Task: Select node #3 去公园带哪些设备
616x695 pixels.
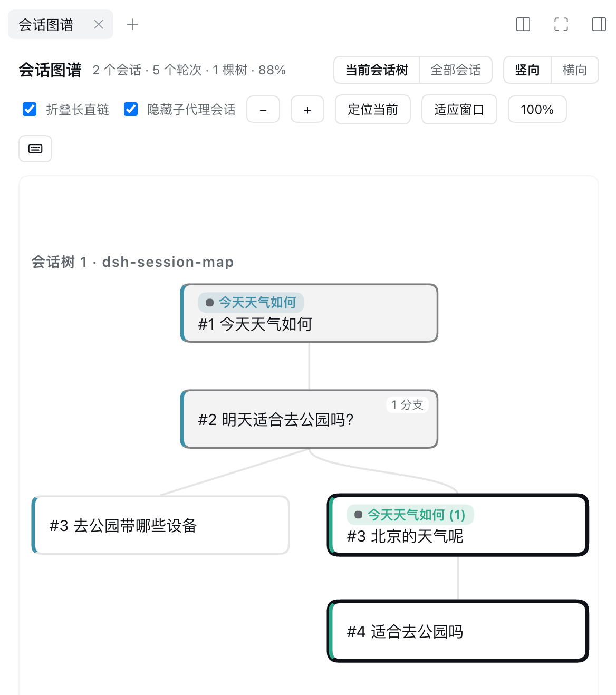Action: click(160, 525)
